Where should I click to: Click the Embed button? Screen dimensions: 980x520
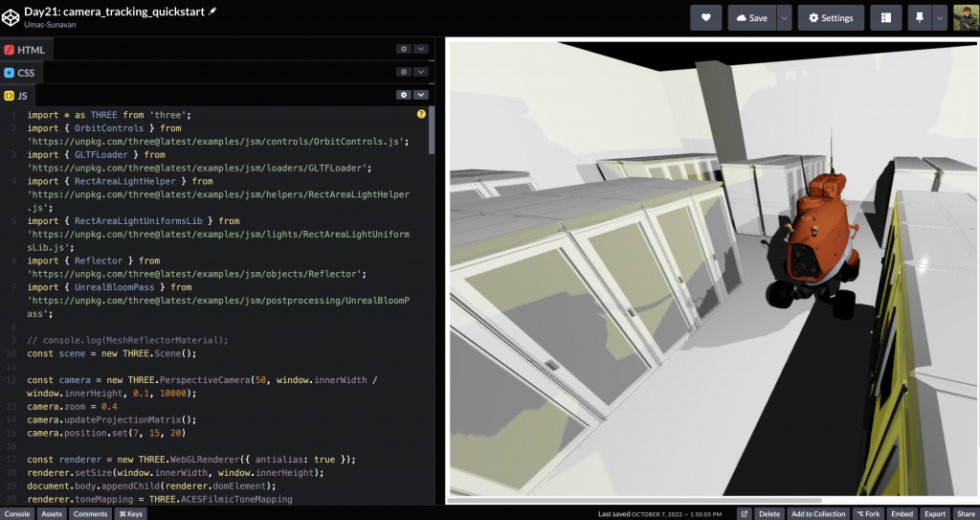(902, 513)
